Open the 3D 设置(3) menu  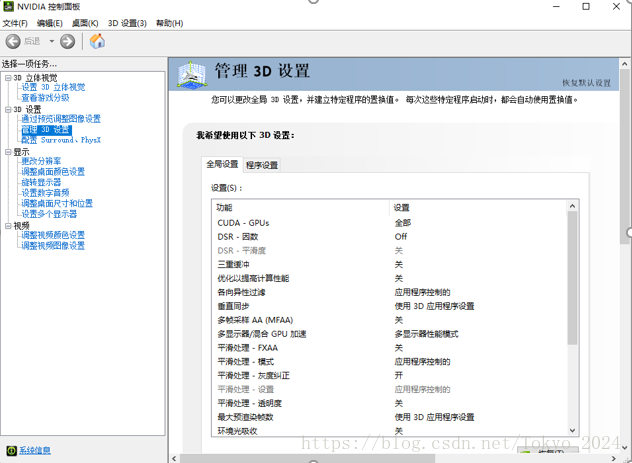coord(127,23)
